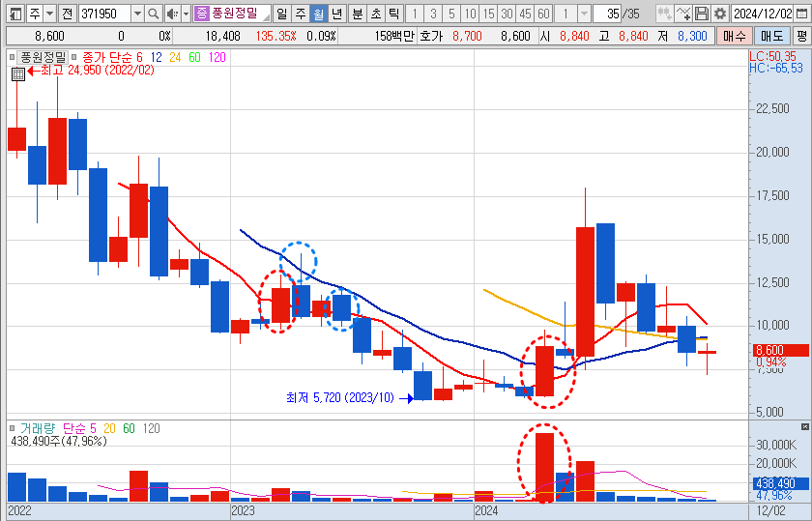Click the orange 24 moving average label
Screen dimensions: 812x521
tap(175, 57)
